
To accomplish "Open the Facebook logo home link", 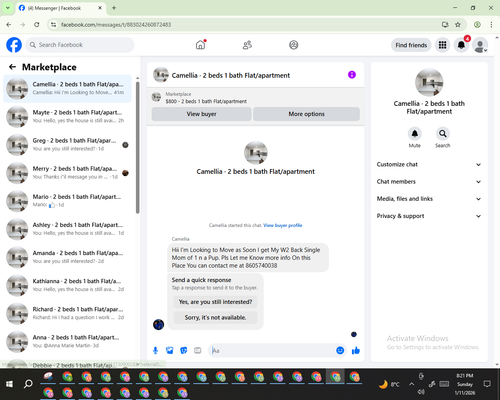I will click(x=14, y=45).
